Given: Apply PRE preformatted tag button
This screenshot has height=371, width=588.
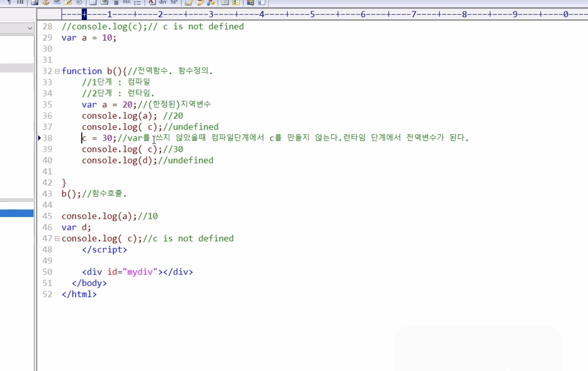Looking at the screenshot, I should (x=127, y=2).
